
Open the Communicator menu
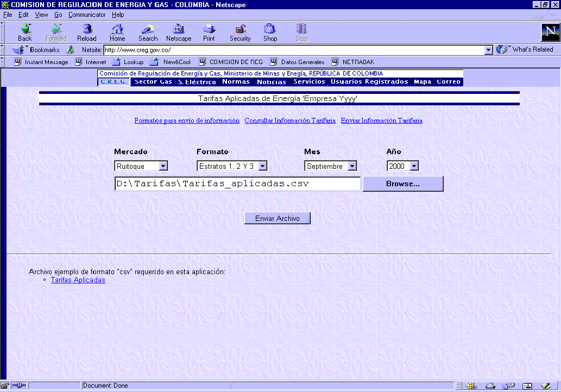coord(86,15)
